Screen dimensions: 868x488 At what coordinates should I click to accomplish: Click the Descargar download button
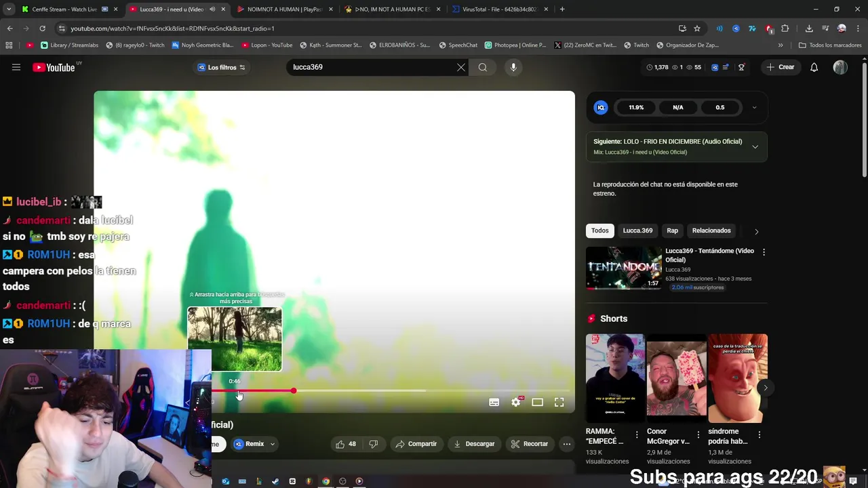tap(474, 444)
